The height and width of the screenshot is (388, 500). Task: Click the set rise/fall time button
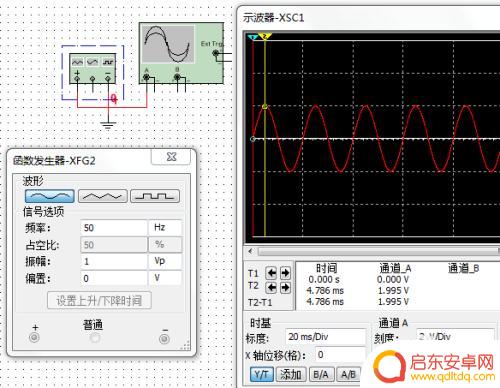pyautogui.click(x=99, y=301)
